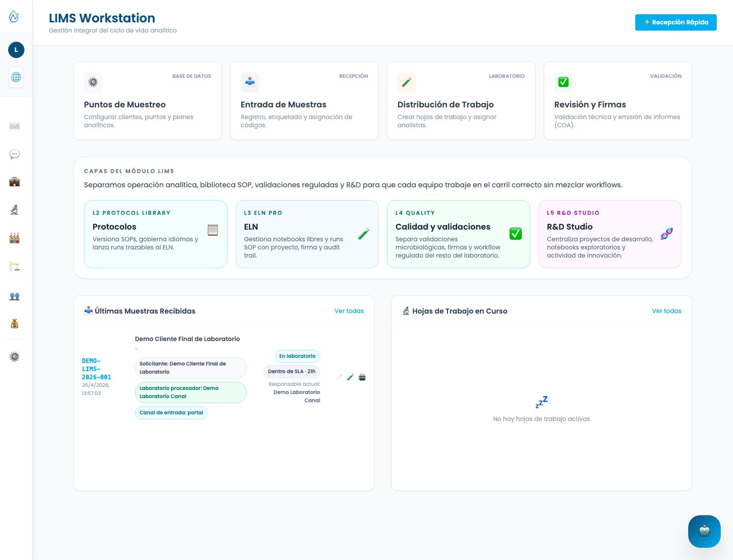
Task: Click the BASE DE DATOS label
Action: (192, 76)
